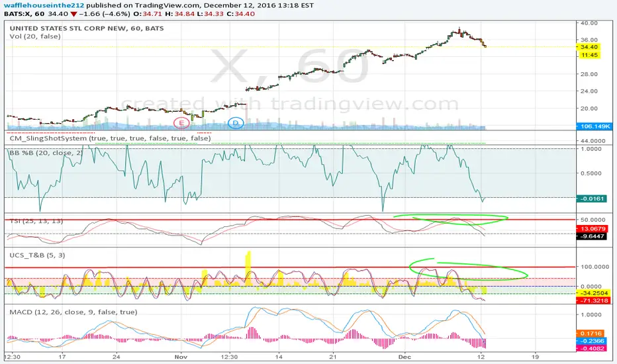Viewport: 617px width, 364px height.
Task: Click the 'UNITED STATES STL CORP NEW, 60, BATS' title
Action: pos(87,28)
